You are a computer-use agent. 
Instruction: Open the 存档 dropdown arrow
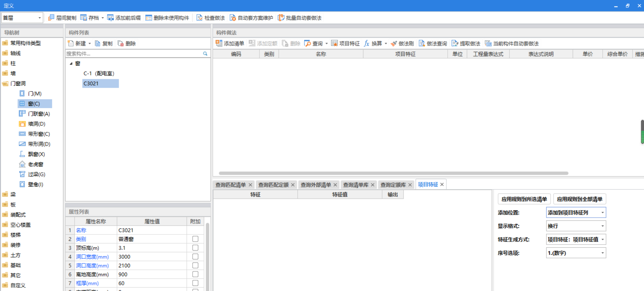103,18
